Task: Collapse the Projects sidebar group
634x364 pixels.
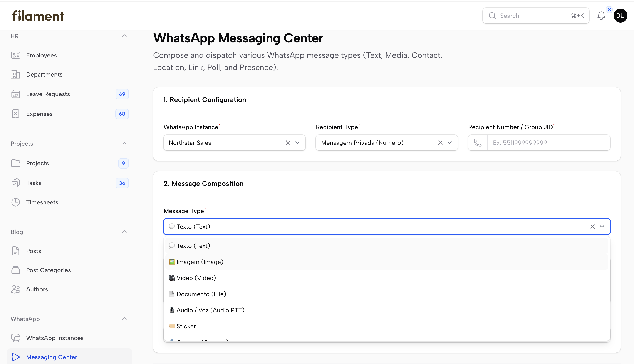Action: tap(124, 143)
